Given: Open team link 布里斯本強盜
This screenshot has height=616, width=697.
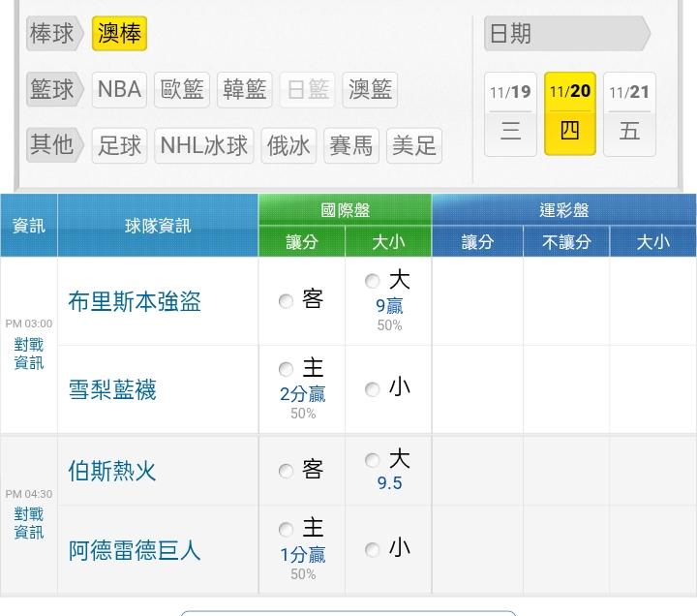Looking at the screenshot, I should point(135,301).
